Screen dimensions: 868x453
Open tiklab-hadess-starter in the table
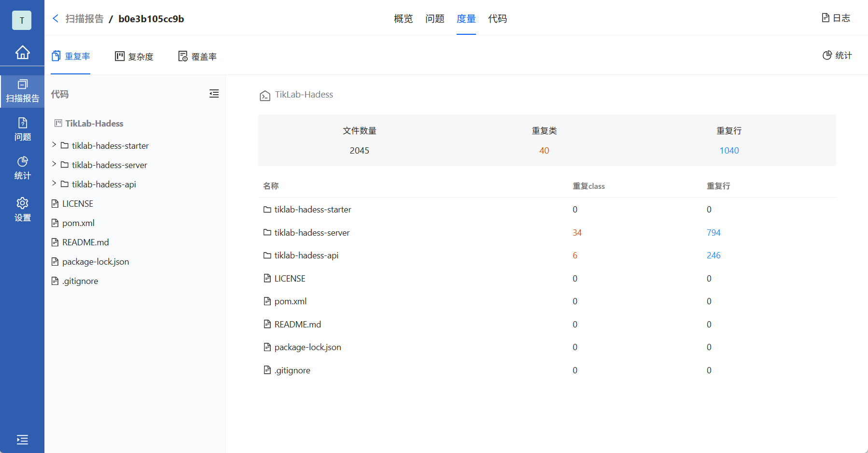tap(307, 210)
